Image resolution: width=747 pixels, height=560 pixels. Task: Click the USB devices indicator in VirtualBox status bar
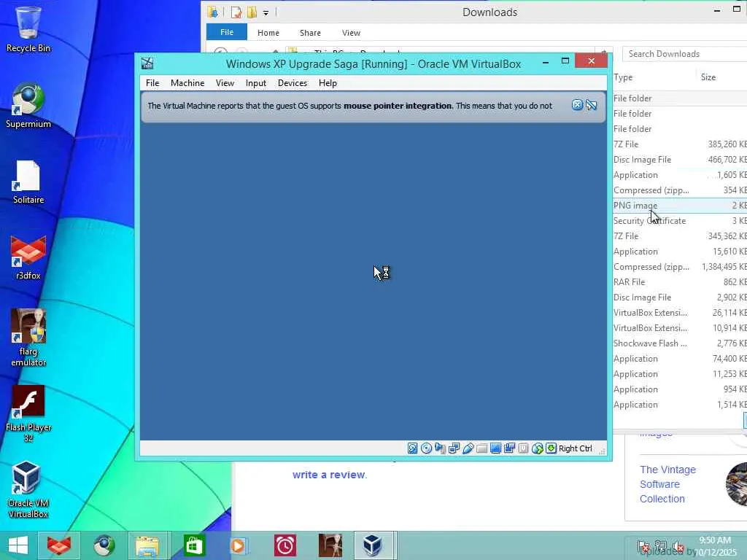click(x=468, y=448)
